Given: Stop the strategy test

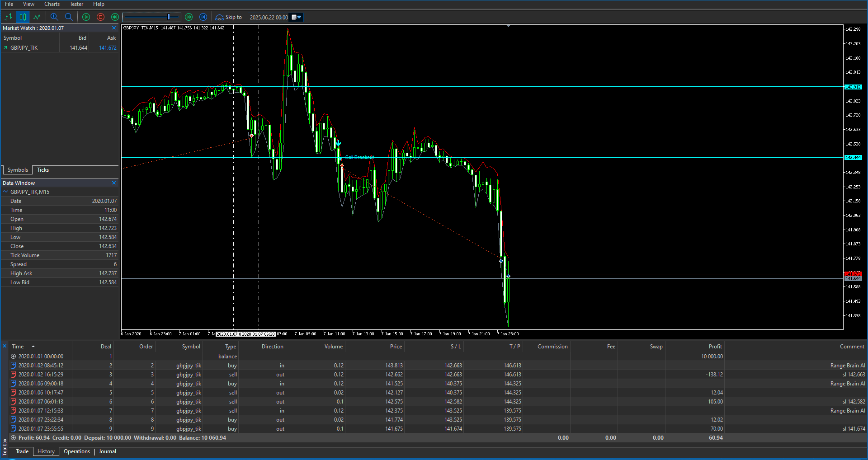Looking at the screenshot, I should pos(100,17).
